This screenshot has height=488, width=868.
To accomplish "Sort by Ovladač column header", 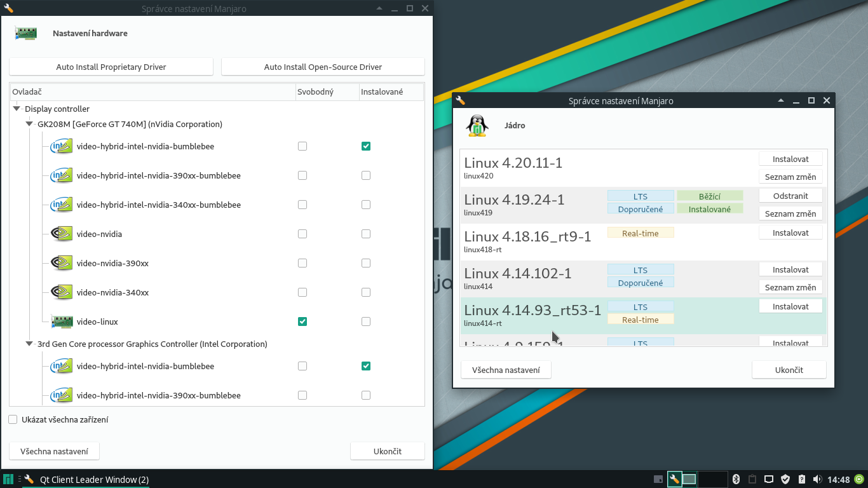I will click(x=153, y=92).
